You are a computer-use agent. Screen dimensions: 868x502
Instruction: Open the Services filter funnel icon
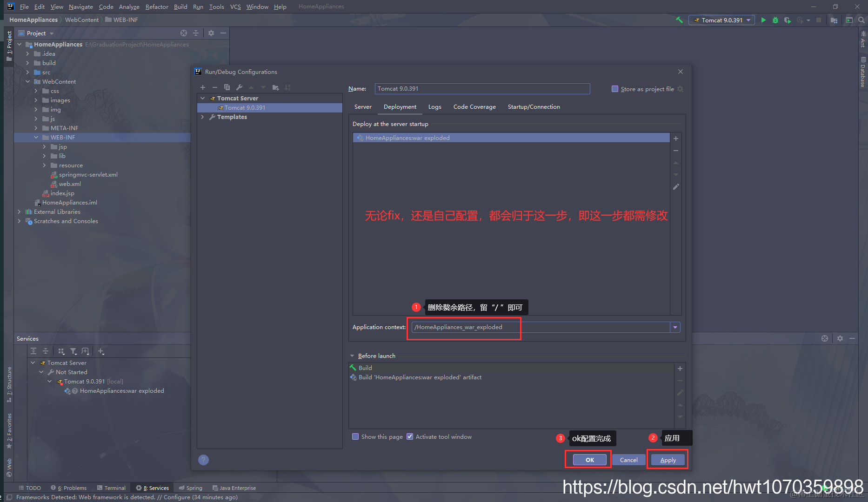point(73,351)
